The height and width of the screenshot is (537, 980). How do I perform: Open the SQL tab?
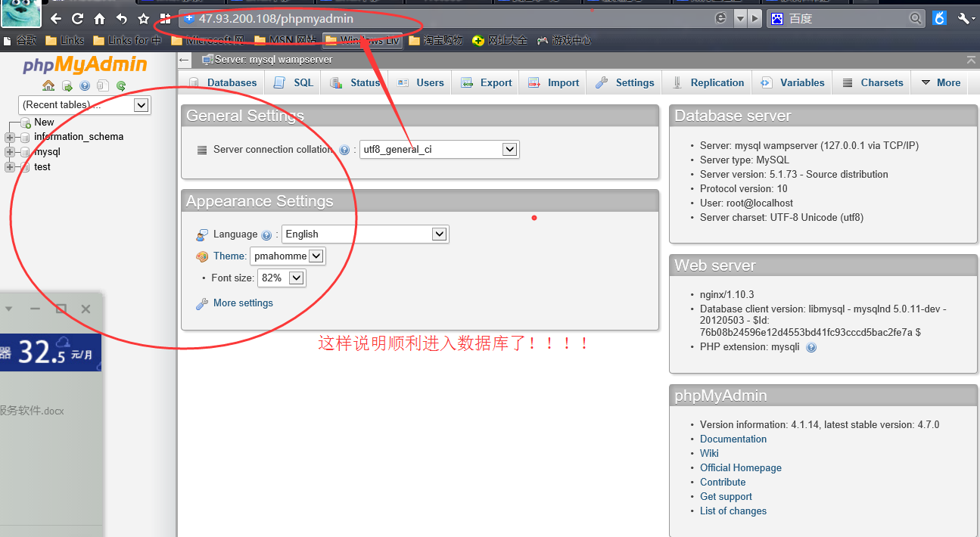[294, 83]
